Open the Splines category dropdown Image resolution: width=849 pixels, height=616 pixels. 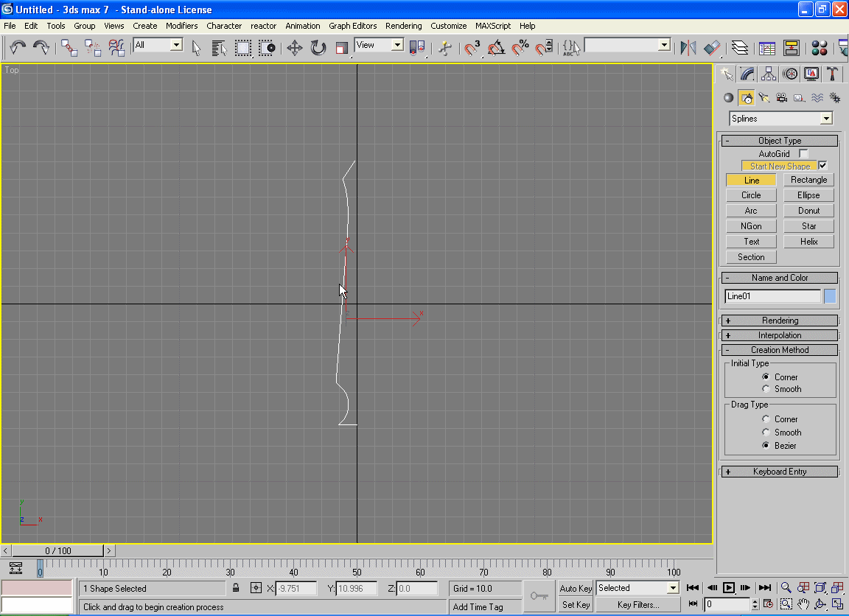coord(780,119)
